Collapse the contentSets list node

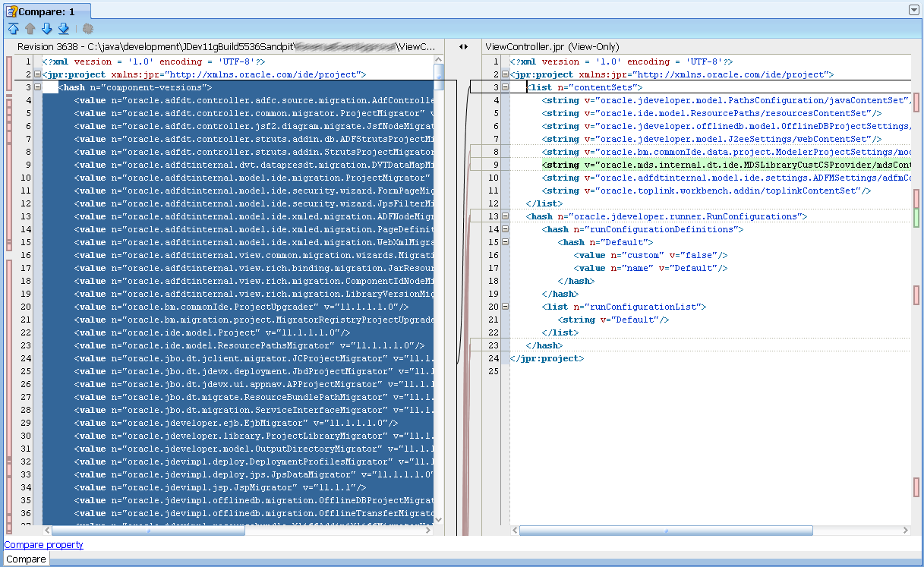(505, 87)
